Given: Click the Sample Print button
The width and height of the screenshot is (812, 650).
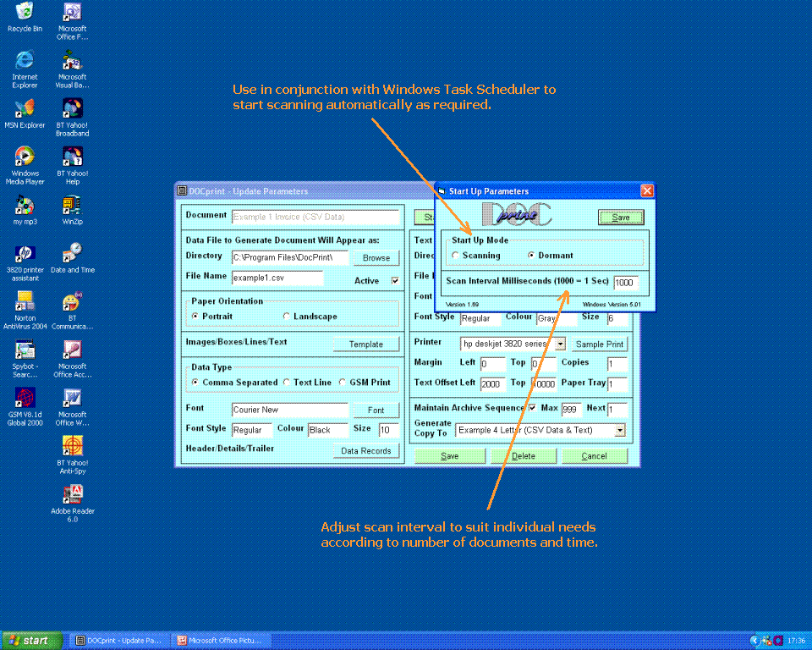Looking at the screenshot, I should click(x=600, y=344).
